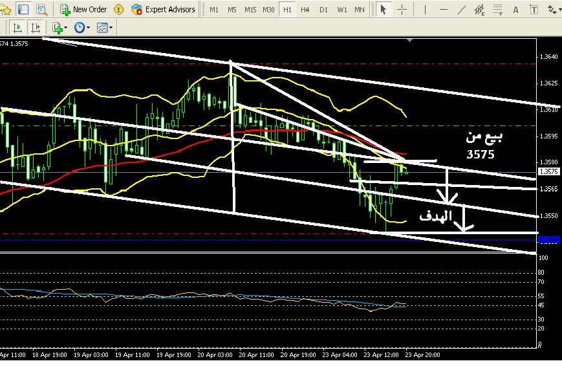Open the New Order dialog
562x392 pixels.
tap(83, 10)
